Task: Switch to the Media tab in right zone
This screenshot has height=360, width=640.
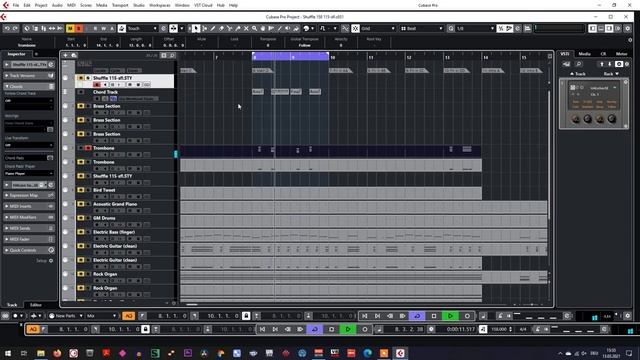Action: point(584,54)
